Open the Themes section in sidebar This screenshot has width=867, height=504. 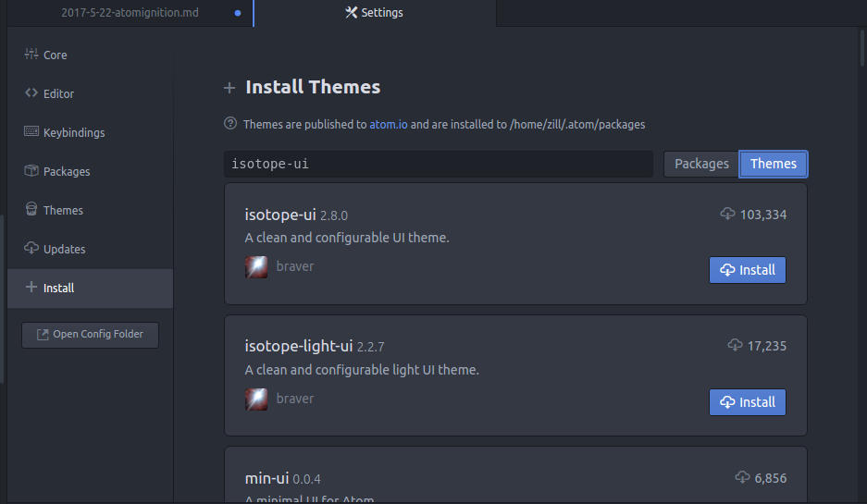[x=90, y=210]
